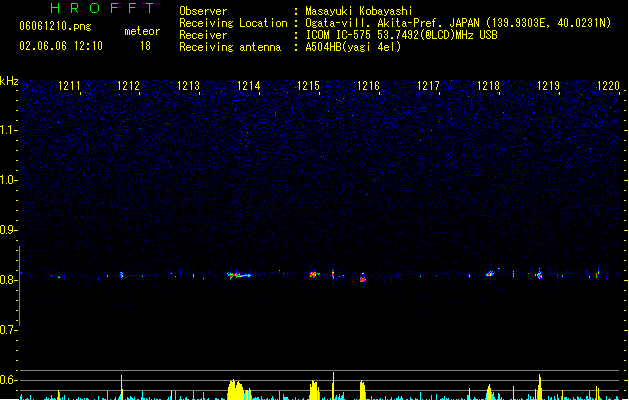
Task: Click the 0.7 kHz axis label
Action: pyautogui.click(x=8, y=330)
